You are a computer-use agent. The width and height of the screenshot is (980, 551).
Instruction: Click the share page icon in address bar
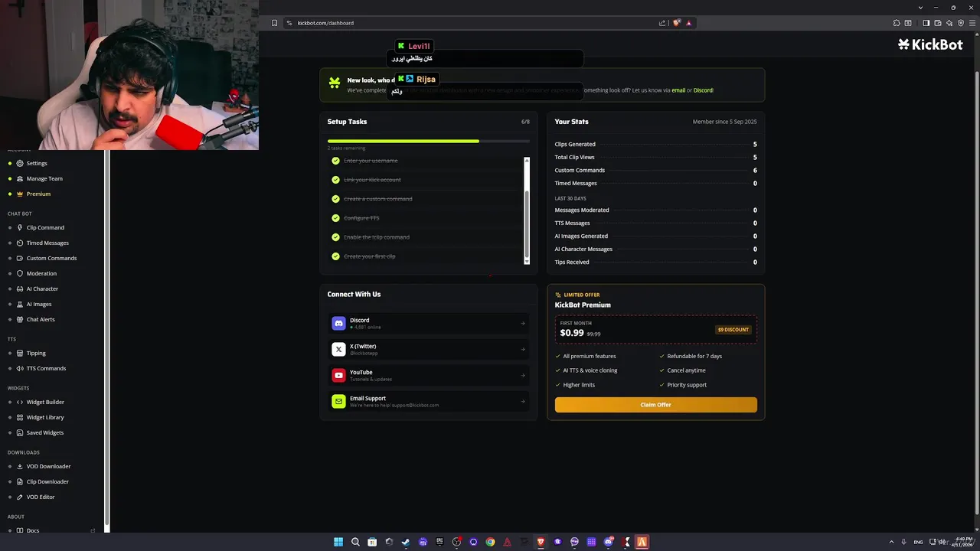pyautogui.click(x=662, y=23)
